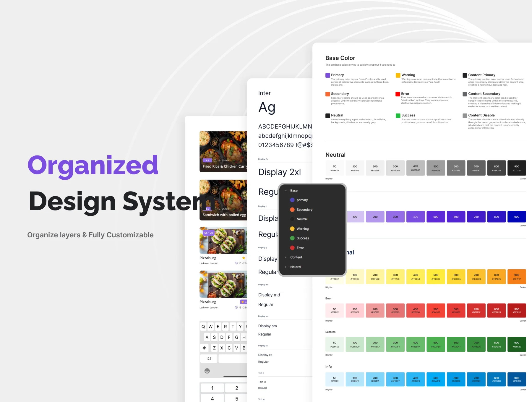Pick Neutral 500 swatch #9E9E9E
The width and height of the screenshot is (532, 402).
436,168
